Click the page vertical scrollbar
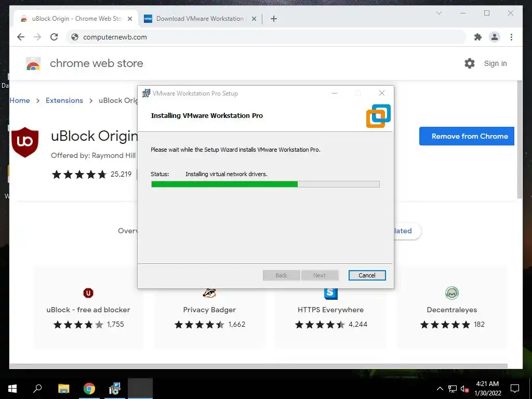The width and height of the screenshot is (532, 399). pos(520,139)
